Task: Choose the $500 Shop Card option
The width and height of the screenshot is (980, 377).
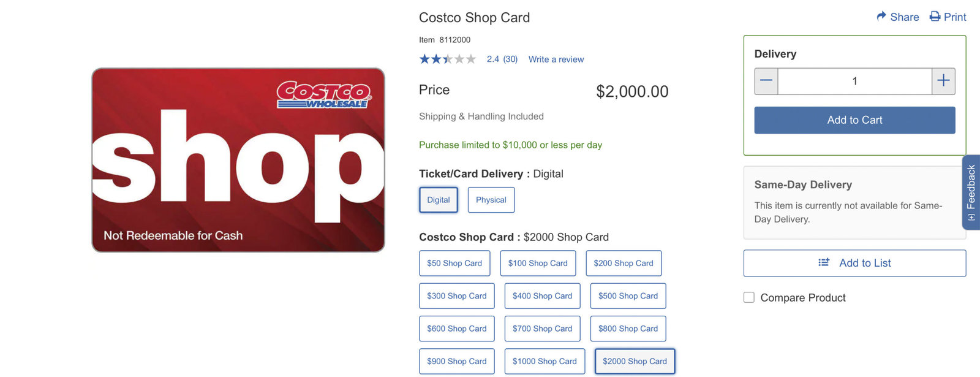Action: click(627, 295)
